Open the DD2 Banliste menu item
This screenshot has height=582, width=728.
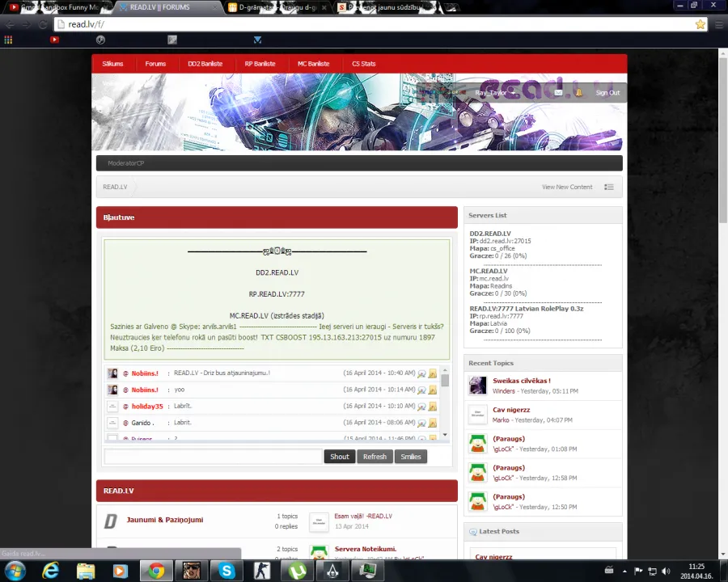pyautogui.click(x=205, y=64)
